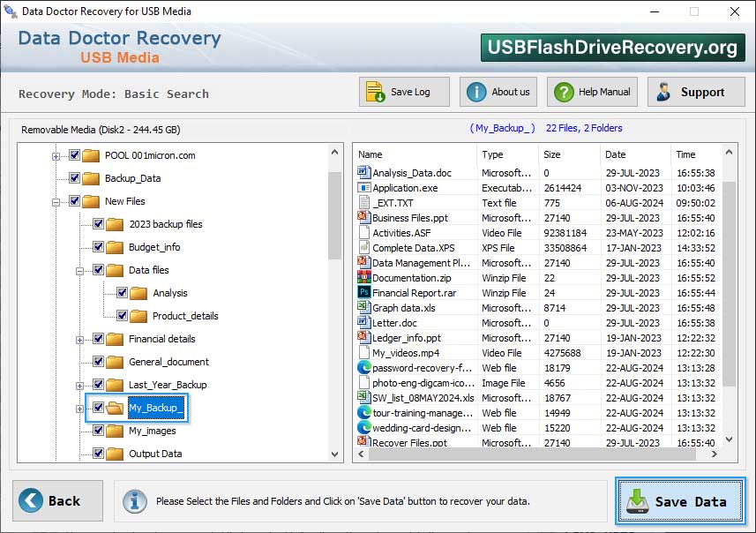Select the Last_Year_Backup folder label

point(168,385)
